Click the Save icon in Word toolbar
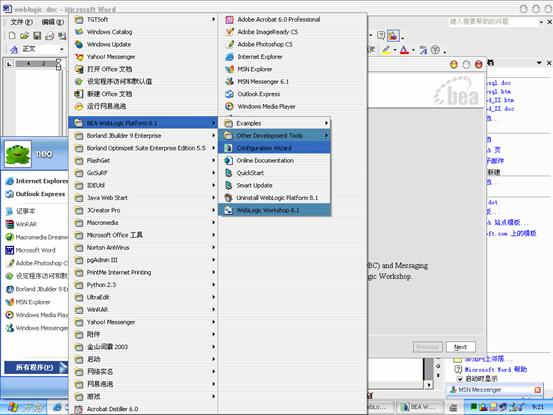 [x=37, y=36]
